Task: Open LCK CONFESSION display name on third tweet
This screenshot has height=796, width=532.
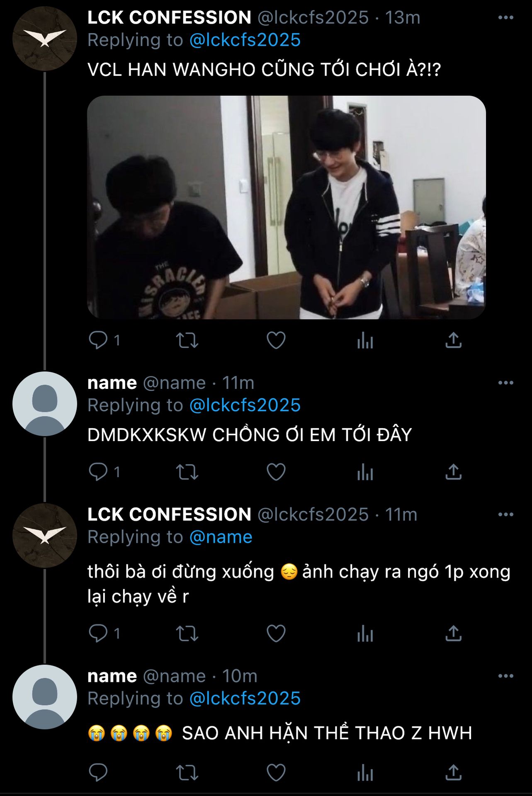Action: tap(169, 514)
